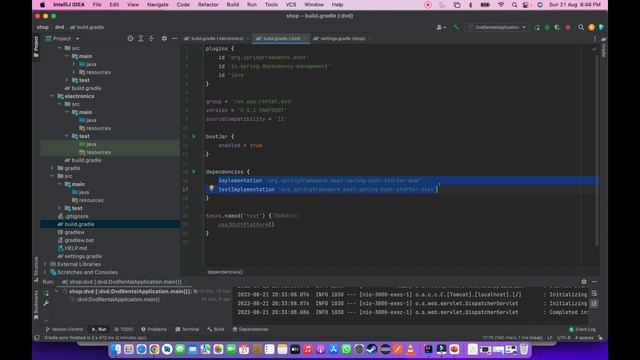Click the Run with Coverage icon
Screen dimensions: 640x360
coord(557,27)
